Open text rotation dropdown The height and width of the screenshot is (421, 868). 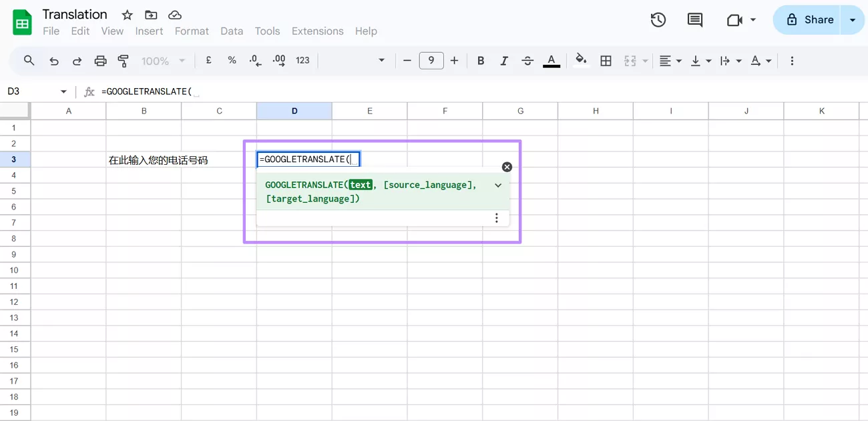coord(761,61)
